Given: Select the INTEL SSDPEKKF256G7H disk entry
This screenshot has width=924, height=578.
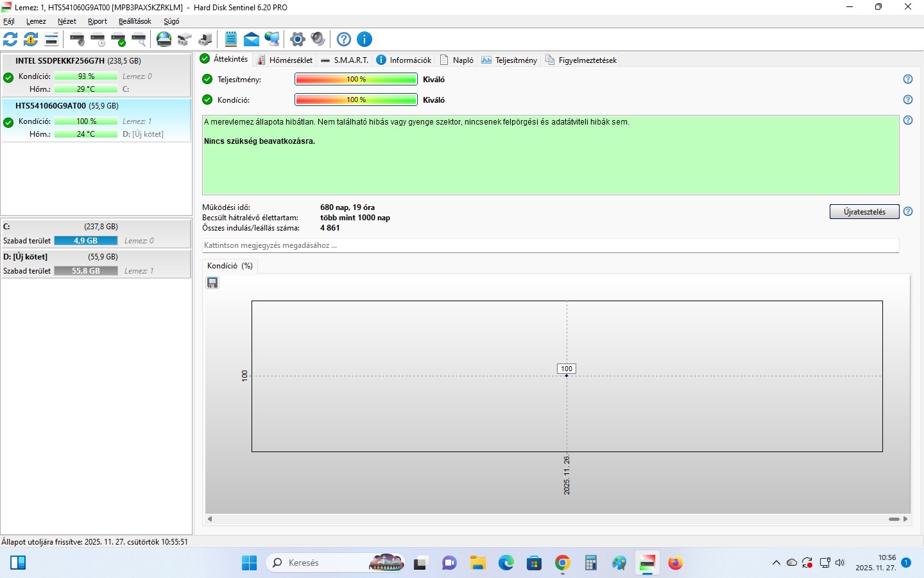Looking at the screenshot, I should 96,75.
